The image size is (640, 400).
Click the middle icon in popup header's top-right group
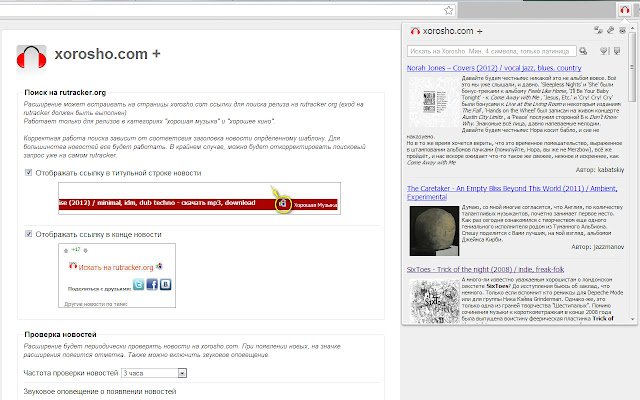[611, 30]
